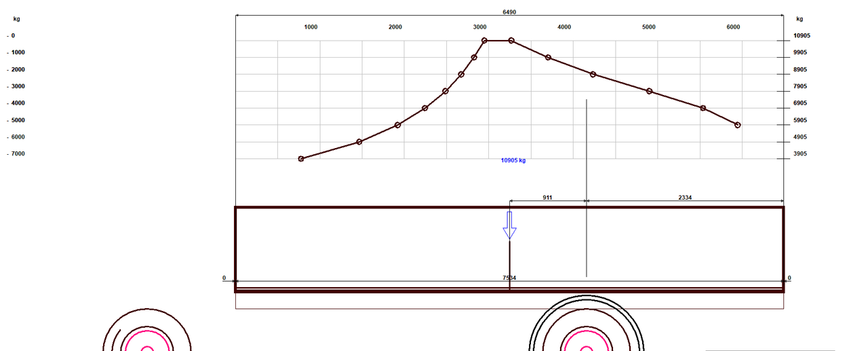Click the gray vertical marker line through the body
Screen dimensions: 868x351
click(x=587, y=188)
